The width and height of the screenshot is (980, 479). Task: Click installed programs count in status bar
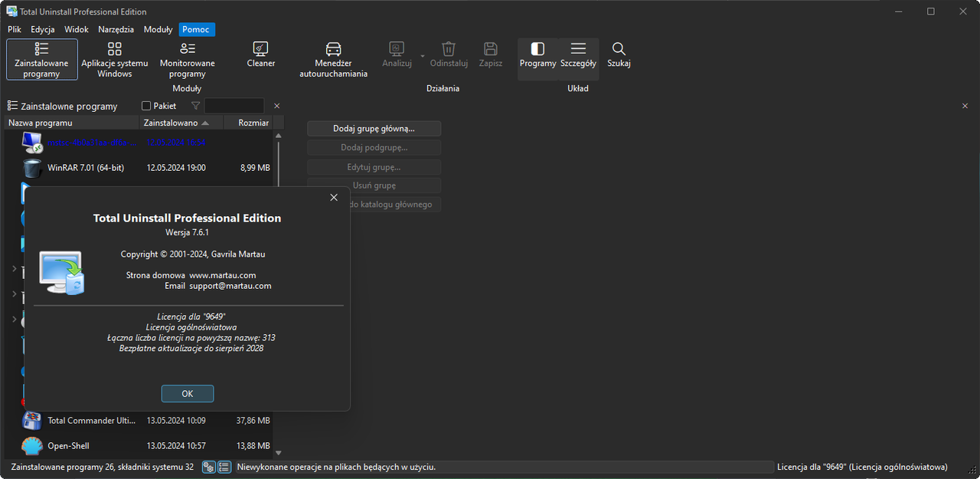[x=102, y=467]
